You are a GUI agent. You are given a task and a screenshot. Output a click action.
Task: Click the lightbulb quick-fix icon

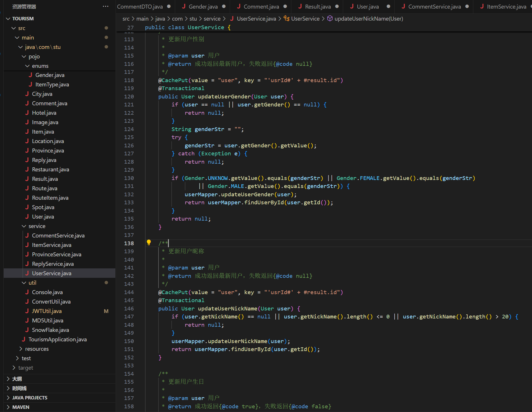pyautogui.click(x=149, y=243)
